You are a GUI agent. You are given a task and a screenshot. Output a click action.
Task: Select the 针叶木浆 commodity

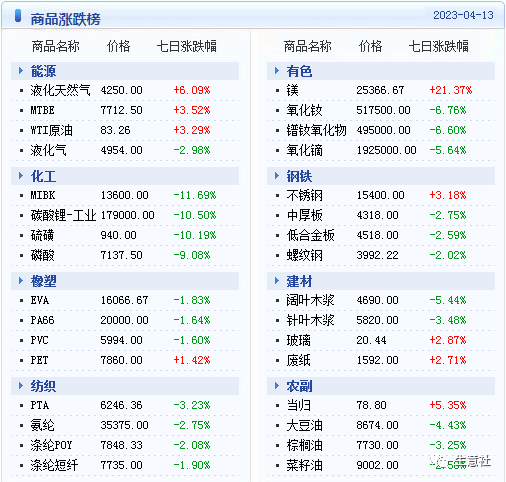tap(310, 320)
